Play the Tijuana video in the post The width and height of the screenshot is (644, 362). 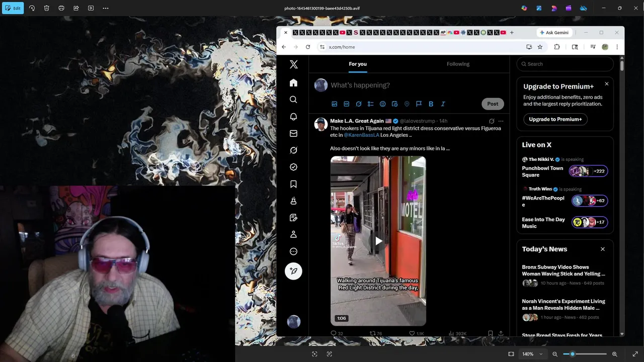coord(378,241)
